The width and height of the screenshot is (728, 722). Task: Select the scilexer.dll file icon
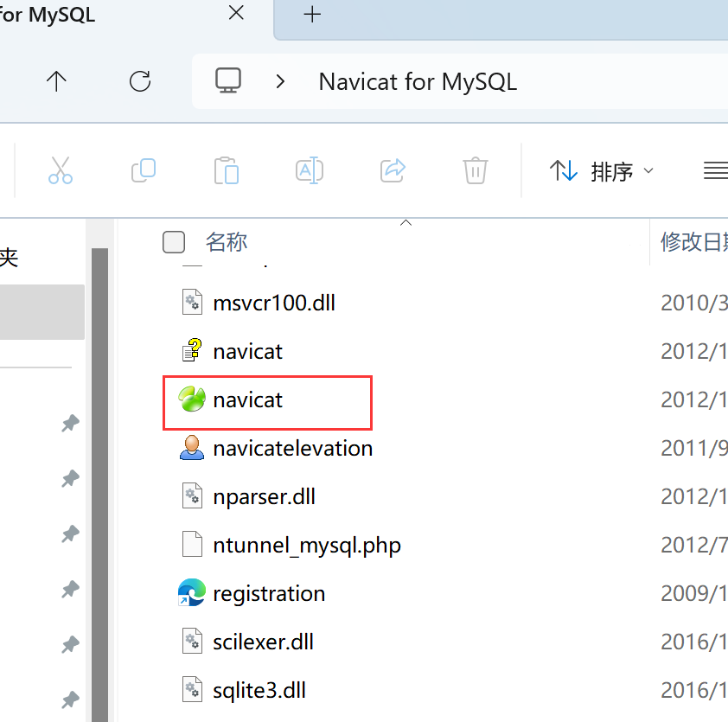(192, 642)
